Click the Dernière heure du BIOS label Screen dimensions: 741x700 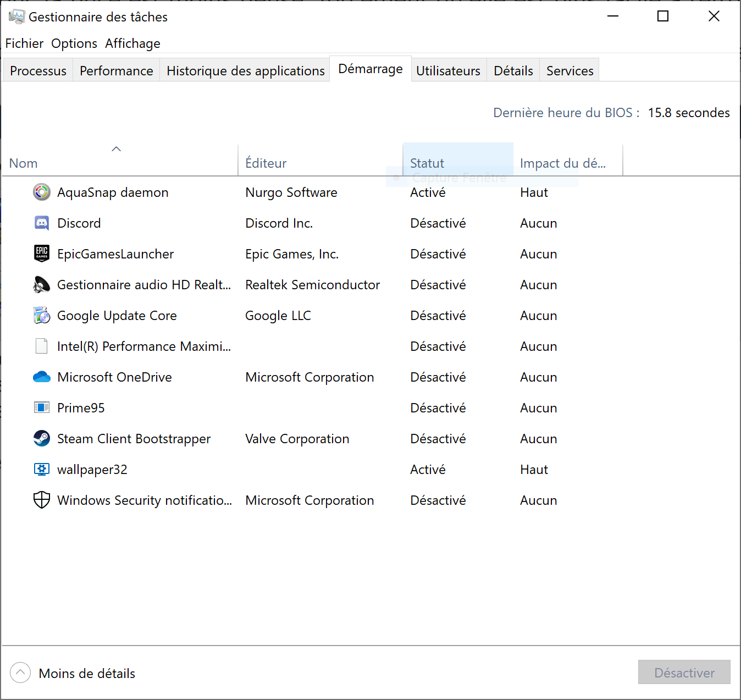(566, 113)
